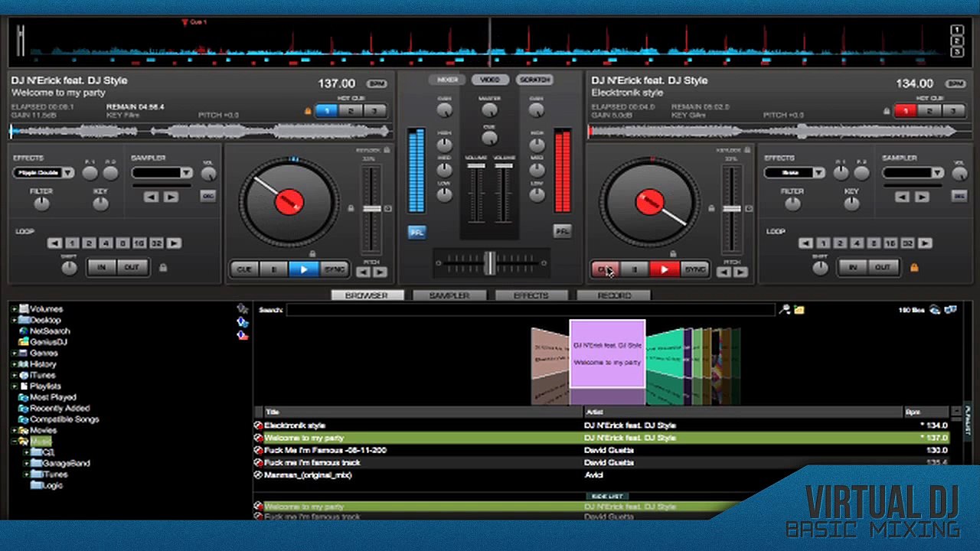Double the loop length on right deck
Viewport: 980px width, 551px height.
click(x=925, y=243)
